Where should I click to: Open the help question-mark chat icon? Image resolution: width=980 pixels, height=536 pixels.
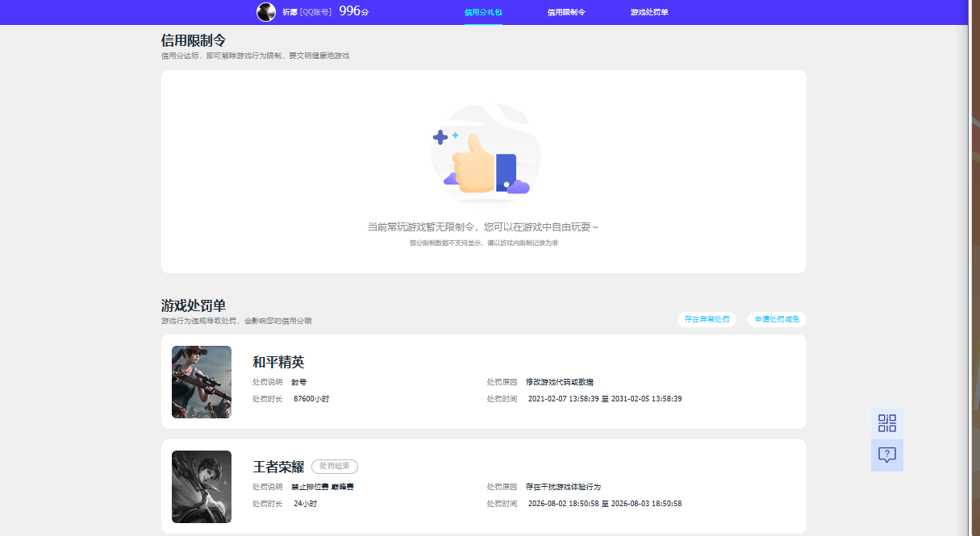(x=887, y=455)
